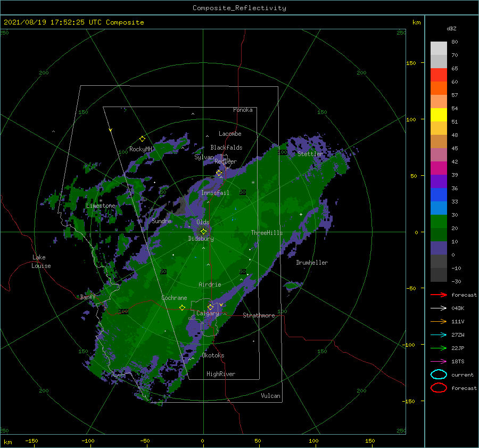Select the Airdrie label
Image resolution: width=479 pixels, height=448 pixels.
tap(210, 284)
